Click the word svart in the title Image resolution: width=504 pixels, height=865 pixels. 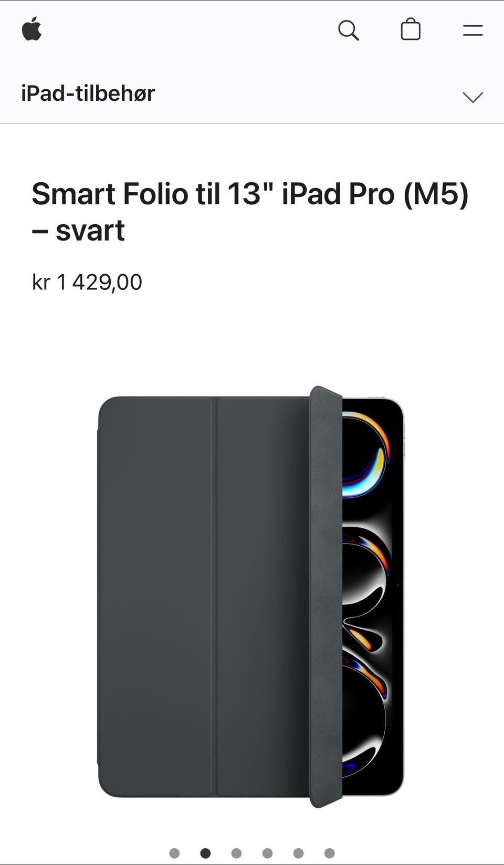pyautogui.click(x=90, y=231)
